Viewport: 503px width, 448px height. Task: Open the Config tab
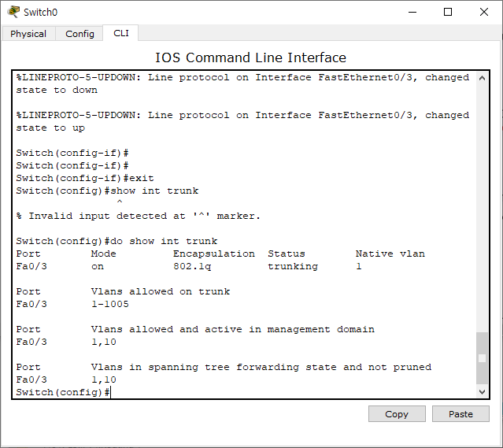(x=80, y=34)
